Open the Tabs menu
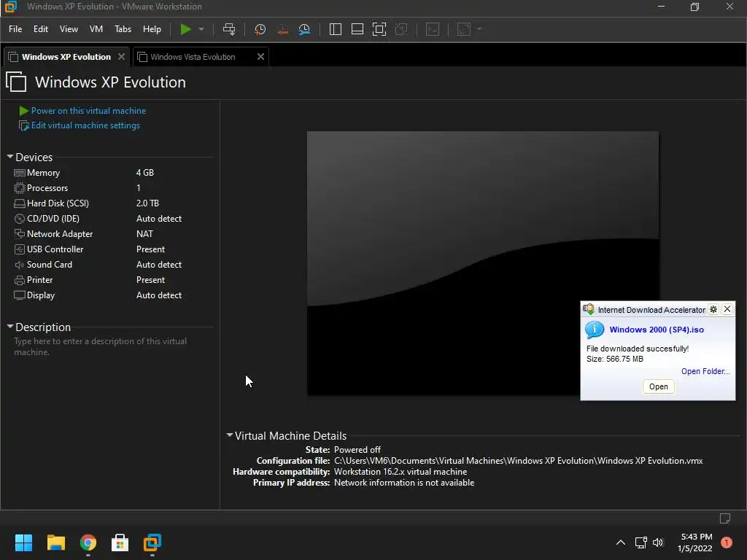 click(123, 29)
